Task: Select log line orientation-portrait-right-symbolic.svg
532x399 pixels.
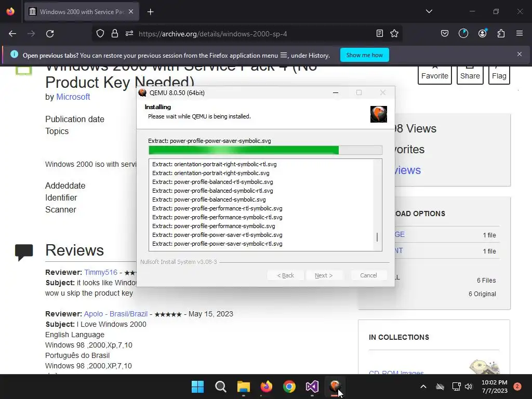Action: click(x=211, y=173)
